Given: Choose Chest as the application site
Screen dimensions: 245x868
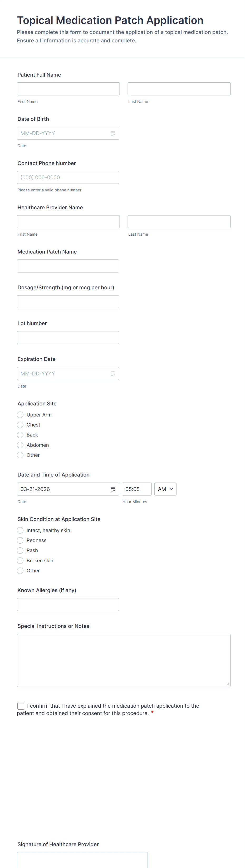Looking at the screenshot, I should point(20,425).
